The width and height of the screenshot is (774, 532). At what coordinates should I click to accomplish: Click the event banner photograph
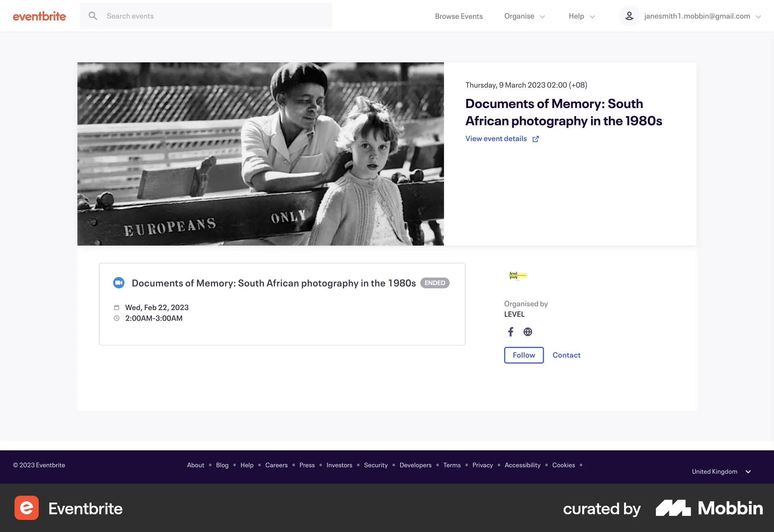click(260, 154)
